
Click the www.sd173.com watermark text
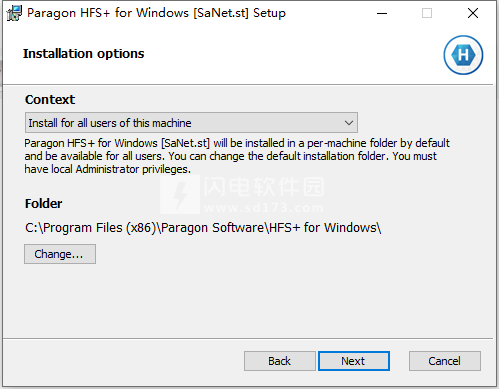[264, 208]
